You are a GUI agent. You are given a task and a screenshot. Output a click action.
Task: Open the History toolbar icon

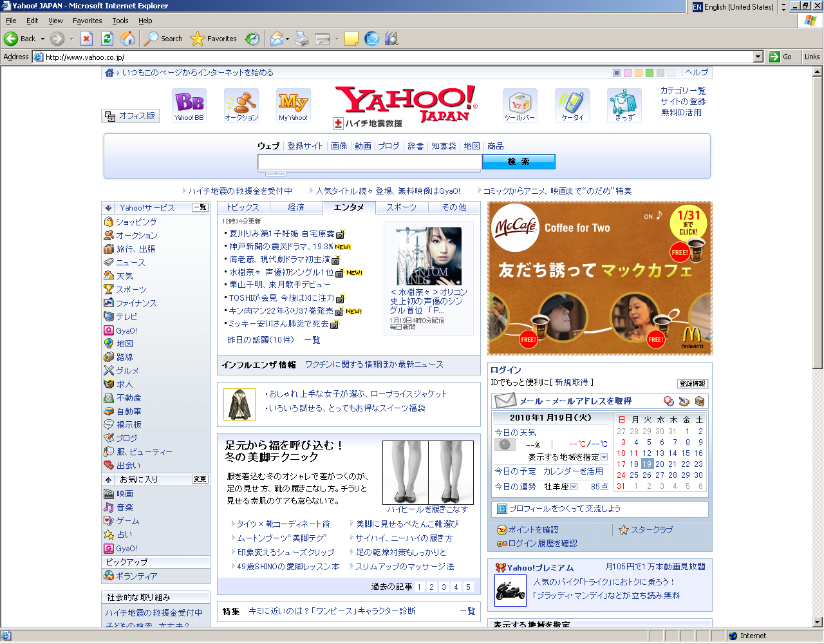point(253,39)
